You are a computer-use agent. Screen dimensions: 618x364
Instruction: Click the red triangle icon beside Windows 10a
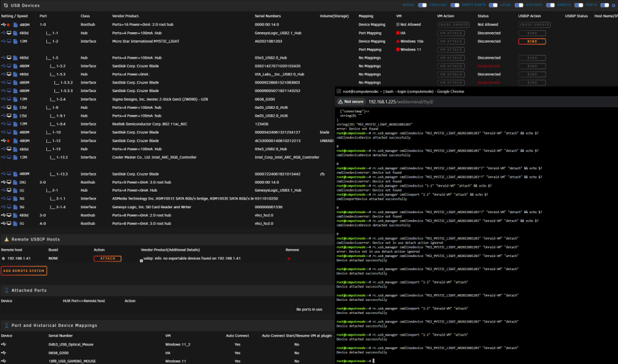click(397, 41)
